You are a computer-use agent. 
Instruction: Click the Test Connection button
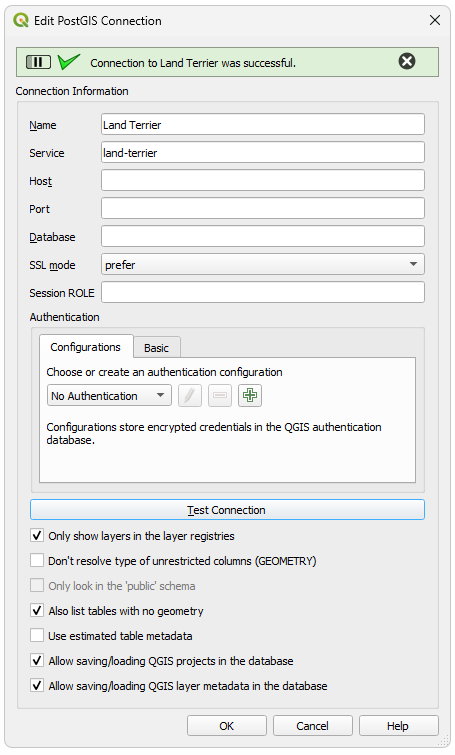pos(227,510)
